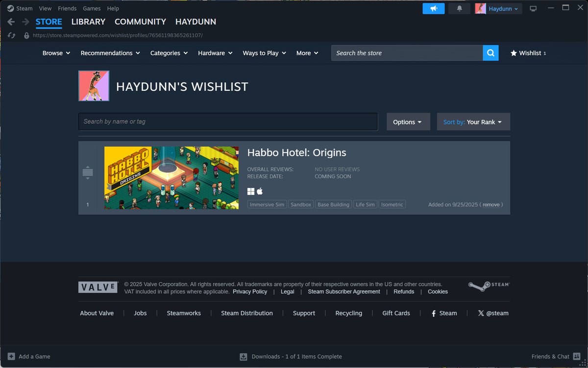Image resolution: width=588 pixels, height=368 pixels.
Task: Click the Steam logo icon in title bar
Action: pyautogui.click(x=10, y=8)
